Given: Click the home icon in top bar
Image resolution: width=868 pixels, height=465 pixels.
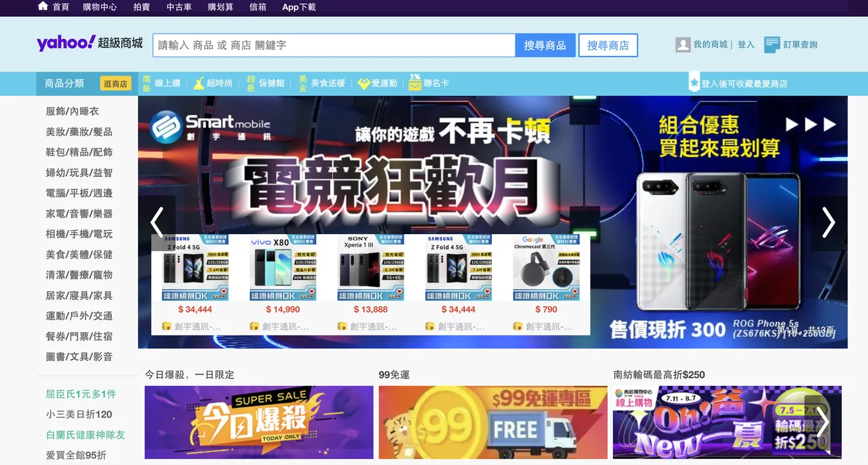Looking at the screenshot, I should pyautogui.click(x=43, y=6).
